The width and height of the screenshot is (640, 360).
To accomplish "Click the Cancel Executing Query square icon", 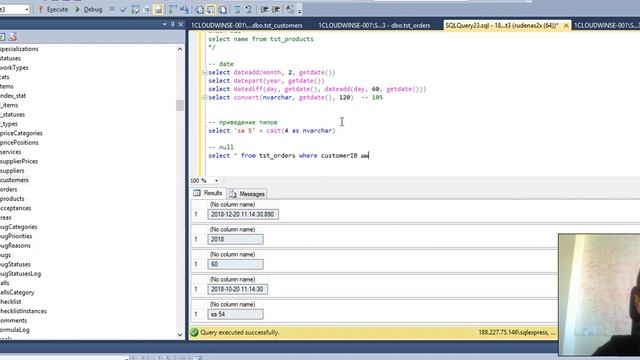I will [x=112, y=9].
